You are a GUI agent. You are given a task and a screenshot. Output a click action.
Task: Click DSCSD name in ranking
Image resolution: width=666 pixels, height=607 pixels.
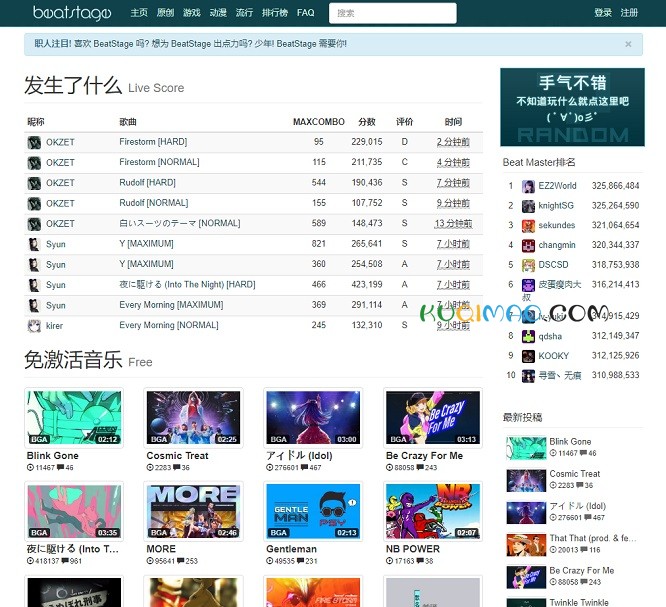[553, 265]
